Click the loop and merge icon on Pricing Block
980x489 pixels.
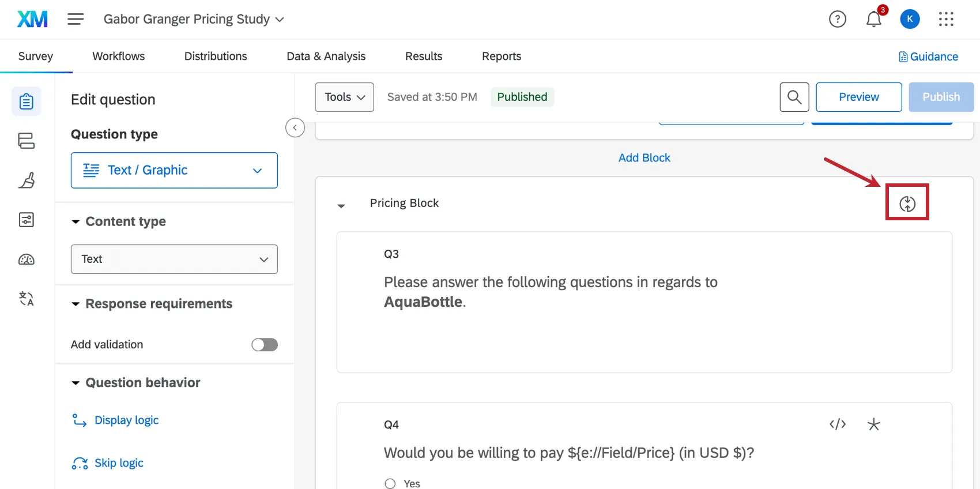pos(907,203)
